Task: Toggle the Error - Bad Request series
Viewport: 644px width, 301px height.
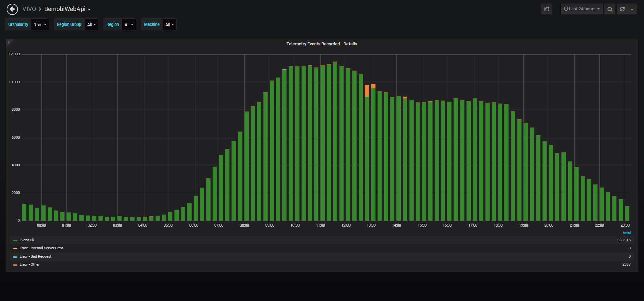Action: point(36,256)
